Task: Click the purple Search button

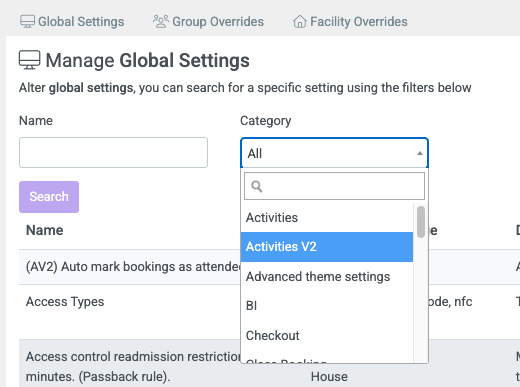Action: (x=49, y=197)
